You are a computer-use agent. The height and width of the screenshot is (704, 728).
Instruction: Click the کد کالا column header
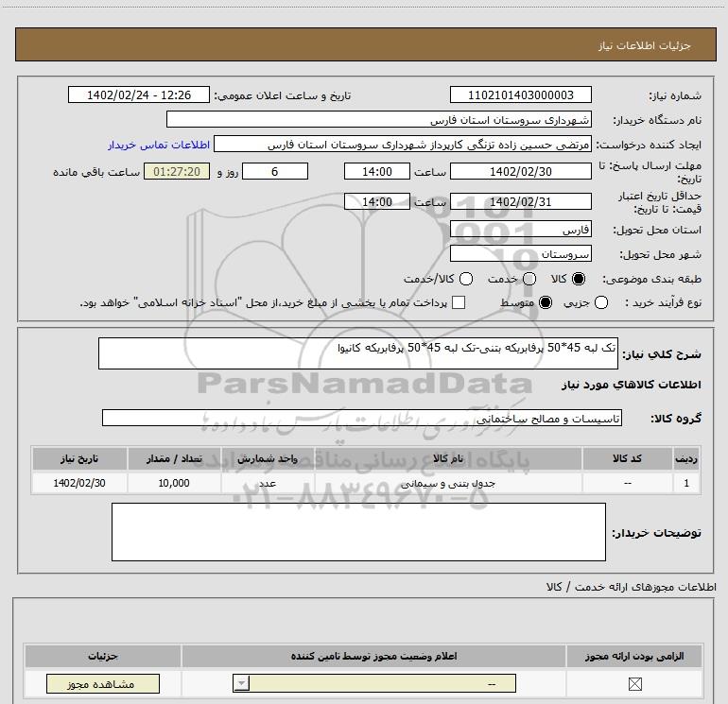[x=627, y=459]
